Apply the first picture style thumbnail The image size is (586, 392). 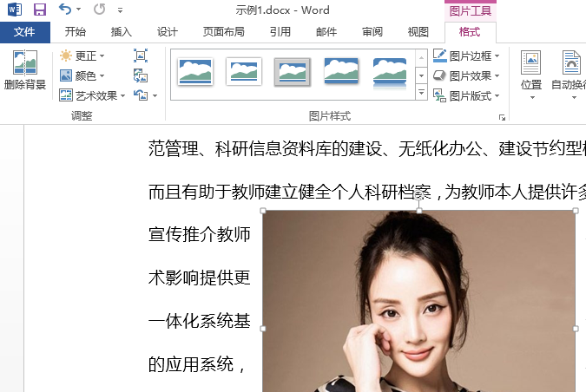click(195, 71)
